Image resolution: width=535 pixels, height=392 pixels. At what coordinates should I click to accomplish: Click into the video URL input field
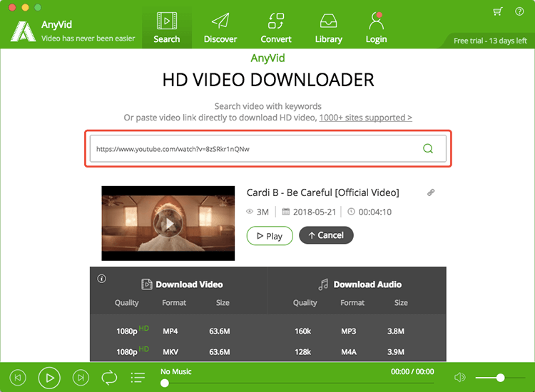pyautogui.click(x=267, y=149)
